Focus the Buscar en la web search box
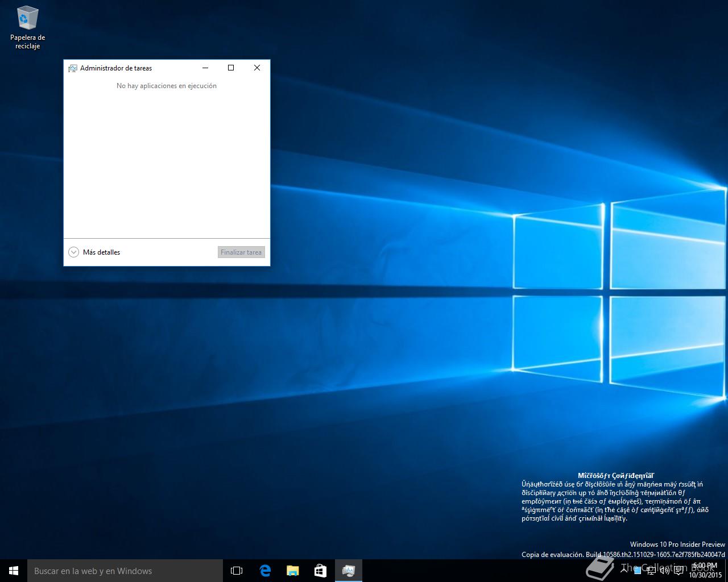Viewport: 728px width, 582px height. (x=125, y=571)
